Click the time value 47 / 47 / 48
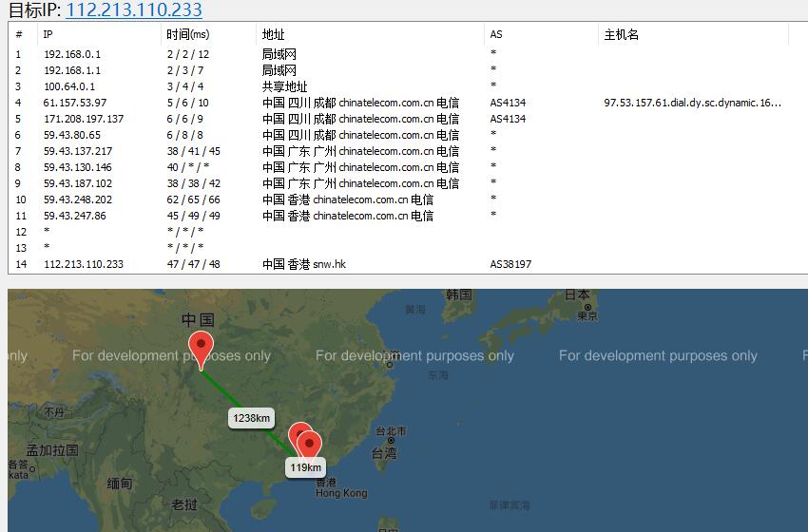808x532 pixels. [x=194, y=264]
